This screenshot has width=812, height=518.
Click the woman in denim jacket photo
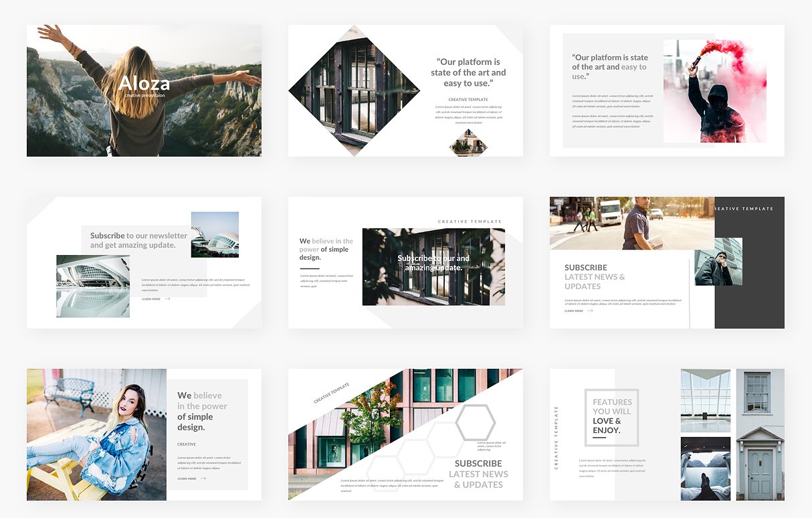coord(96,434)
